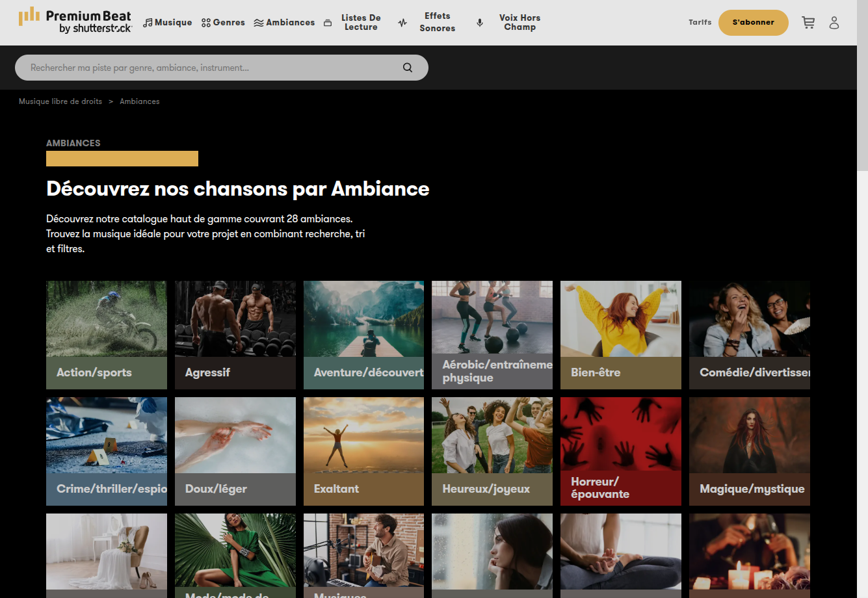Focus the track search input field
The height and width of the screenshot is (598, 868).
pyautogui.click(x=208, y=68)
